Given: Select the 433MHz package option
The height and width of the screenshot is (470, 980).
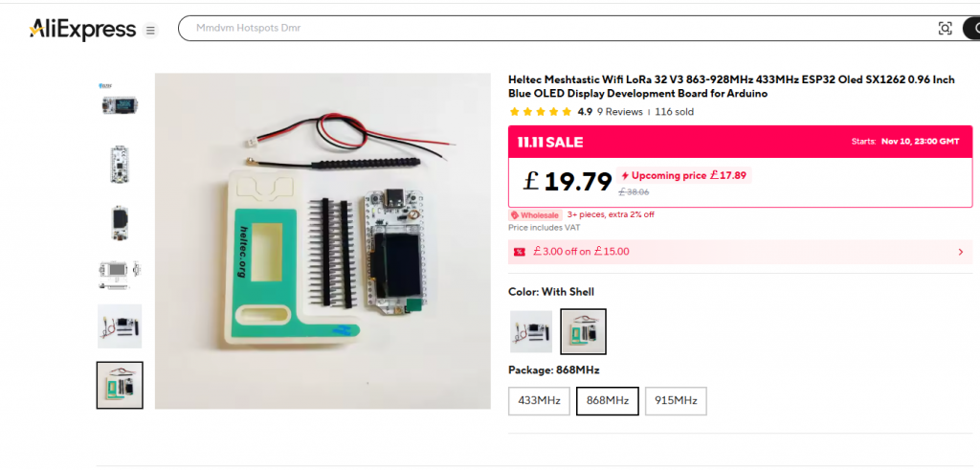Looking at the screenshot, I should tap(540, 401).
